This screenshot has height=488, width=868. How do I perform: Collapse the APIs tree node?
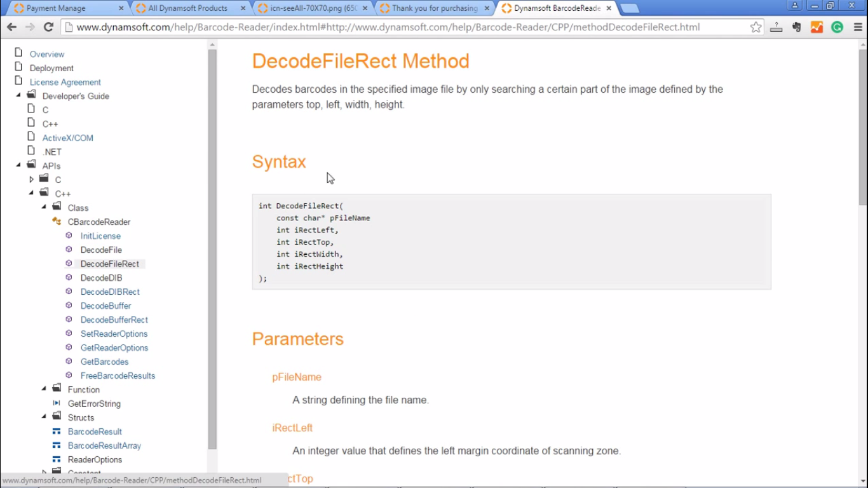[x=18, y=165]
